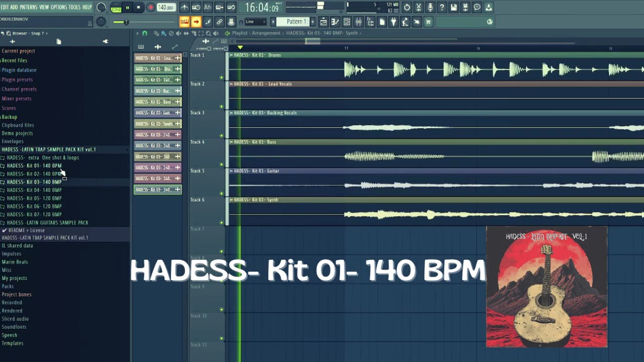Viewport: 644px width, 362px height.
Task: Toggle wait for input to start
Action: tap(196, 8)
